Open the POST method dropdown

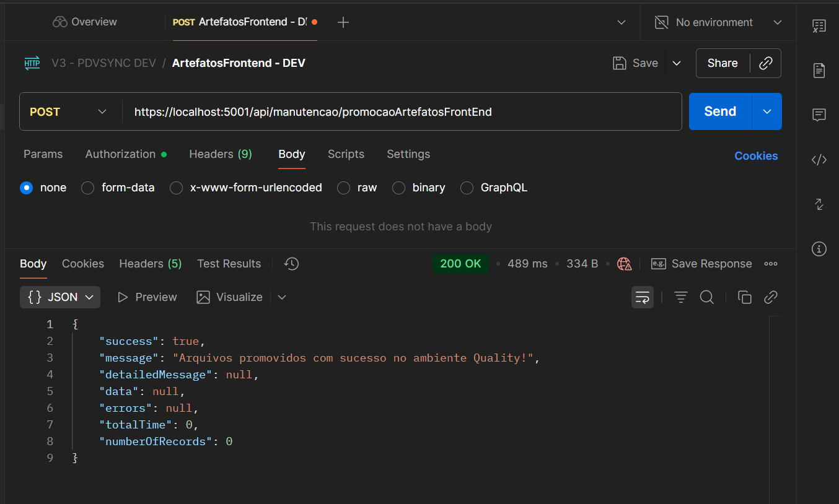pyautogui.click(x=68, y=112)
